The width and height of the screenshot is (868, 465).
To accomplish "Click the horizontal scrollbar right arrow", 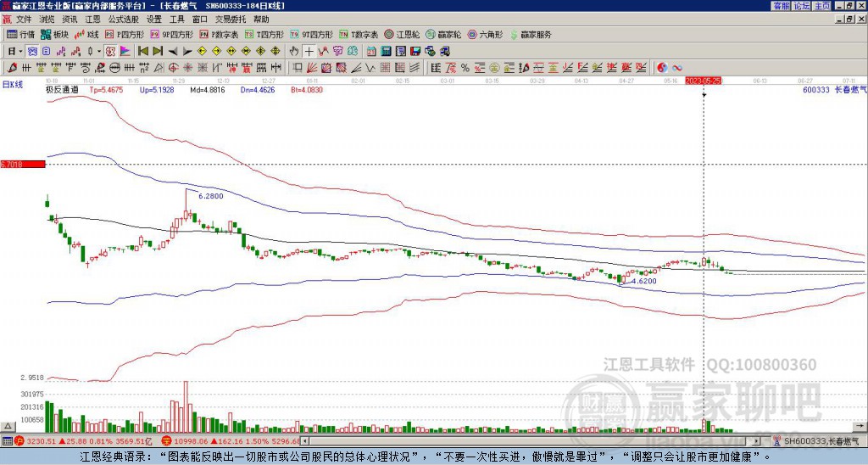I will 757,441.
